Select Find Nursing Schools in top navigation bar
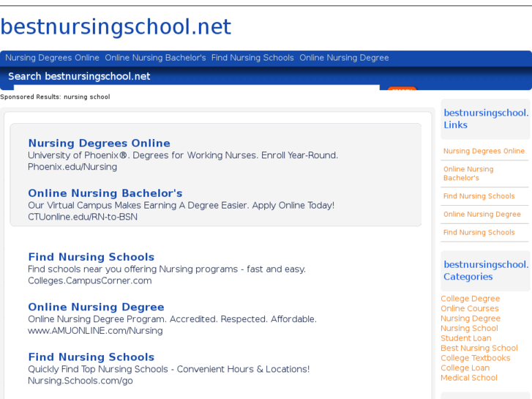Viewport: 532px width, 399px height. pos(252,58)
